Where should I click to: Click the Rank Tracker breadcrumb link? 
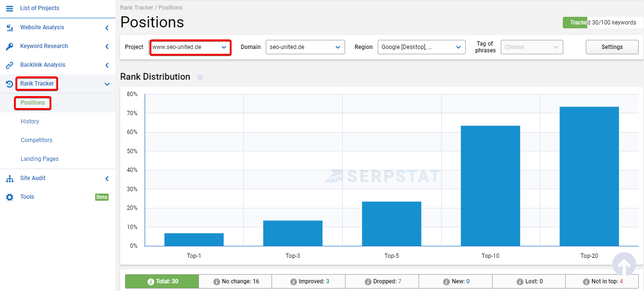point(136,8)
